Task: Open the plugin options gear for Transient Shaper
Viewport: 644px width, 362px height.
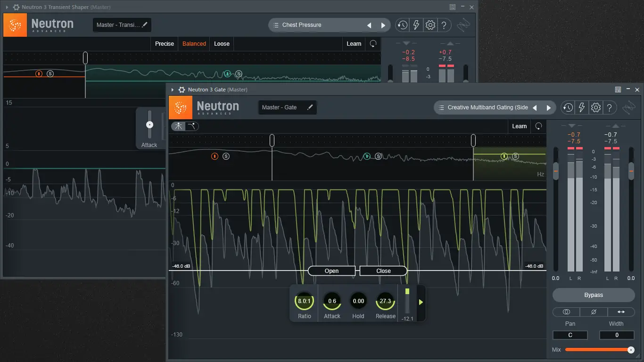Action: (16, 7)
